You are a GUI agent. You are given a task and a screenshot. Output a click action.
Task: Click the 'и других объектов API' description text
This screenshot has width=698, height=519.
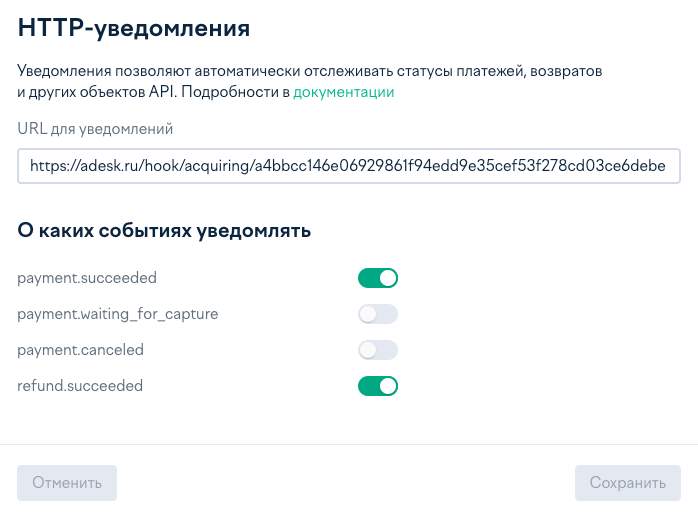point(97,92)
